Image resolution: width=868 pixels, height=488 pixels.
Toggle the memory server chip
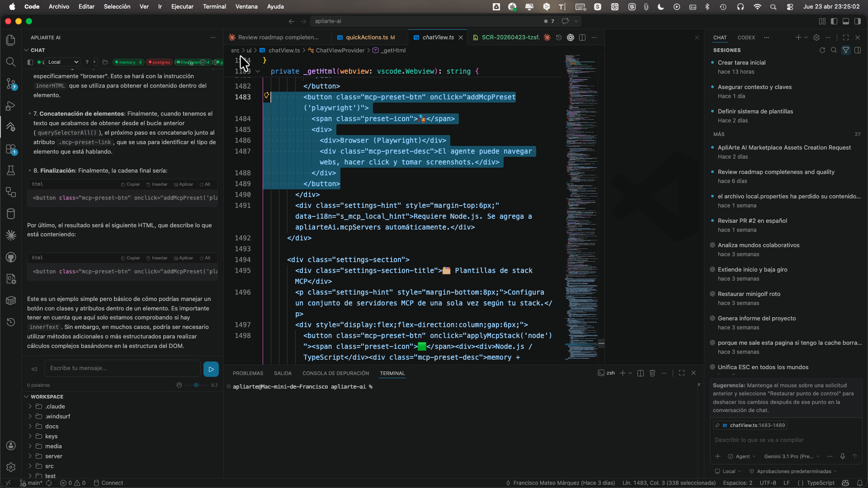click(x=128, y=62)
